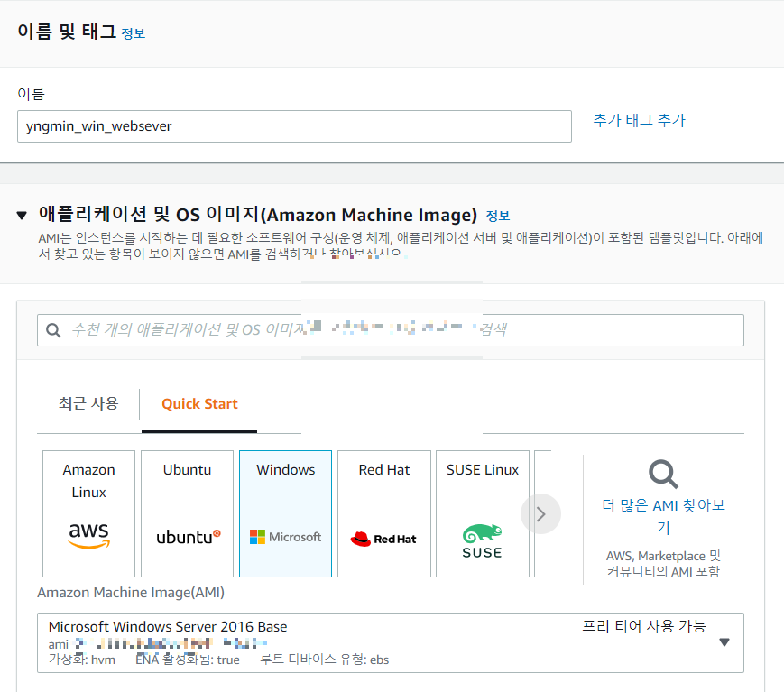Collapse the 애플리케이션 및 OS 이미지 section triangle
The height and width of the screenshot is (692, 784).
[22, 216]
